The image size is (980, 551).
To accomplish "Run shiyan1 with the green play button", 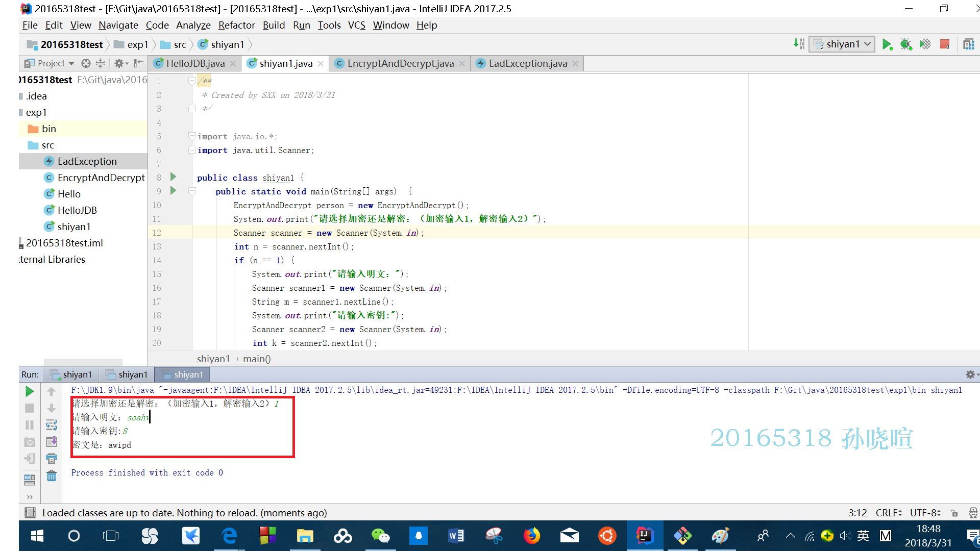I will pyautogui.click(x=887, y=44).
